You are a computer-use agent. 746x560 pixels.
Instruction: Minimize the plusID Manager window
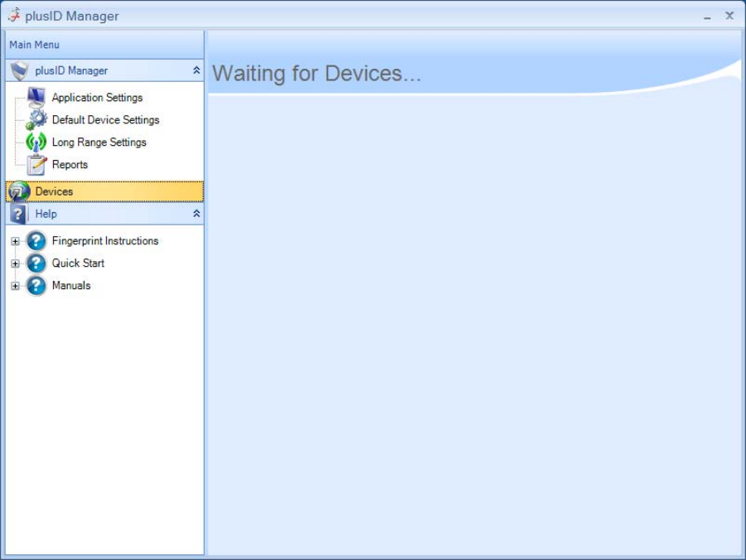[x=708, y=17]
